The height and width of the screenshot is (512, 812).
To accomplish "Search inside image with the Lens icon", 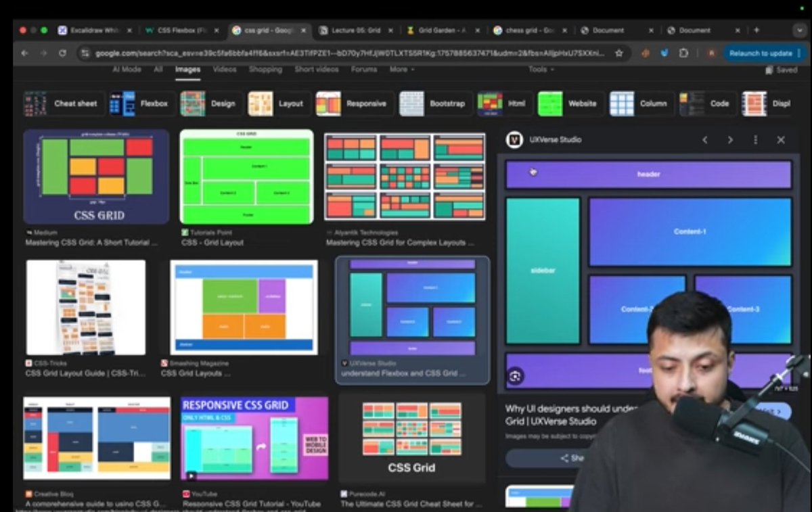I will point(516,377).
